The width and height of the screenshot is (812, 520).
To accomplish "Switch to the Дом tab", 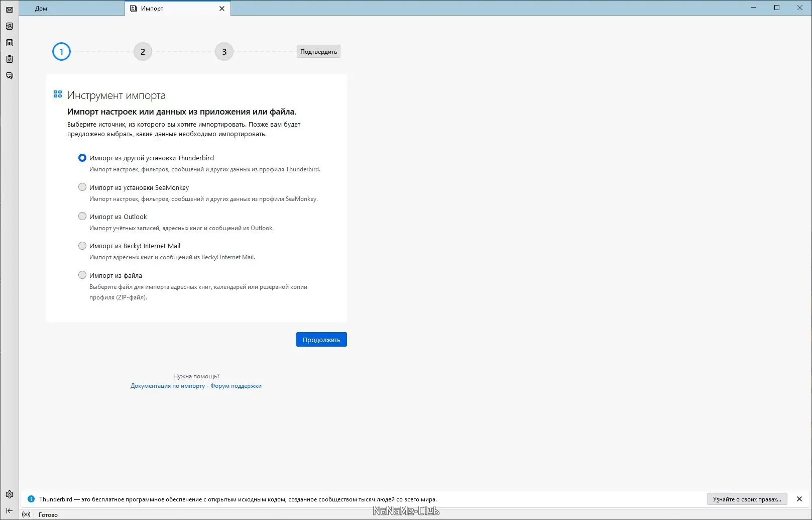I will [72, 9].
